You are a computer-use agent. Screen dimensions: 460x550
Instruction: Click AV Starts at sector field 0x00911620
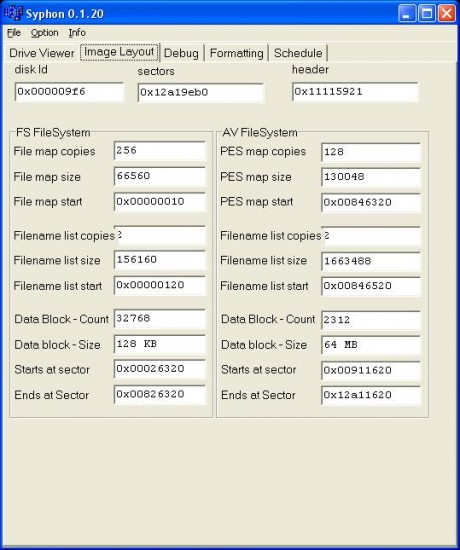coord(371,370)
